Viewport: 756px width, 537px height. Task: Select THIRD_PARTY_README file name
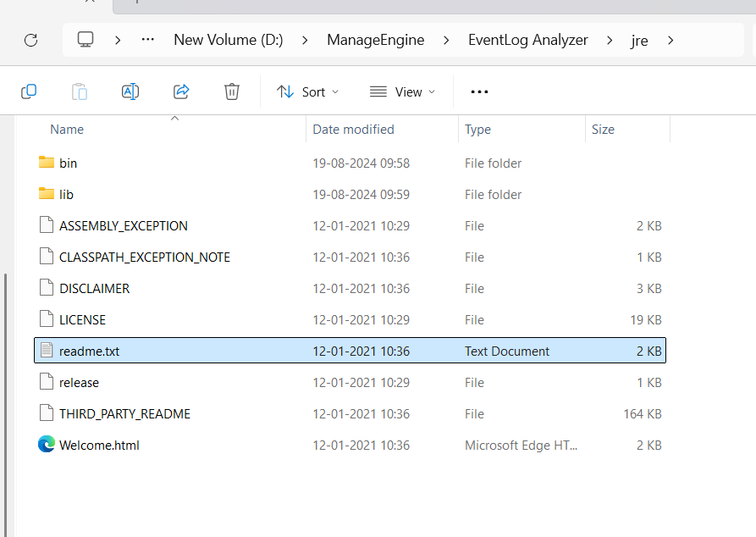[125, 414]
